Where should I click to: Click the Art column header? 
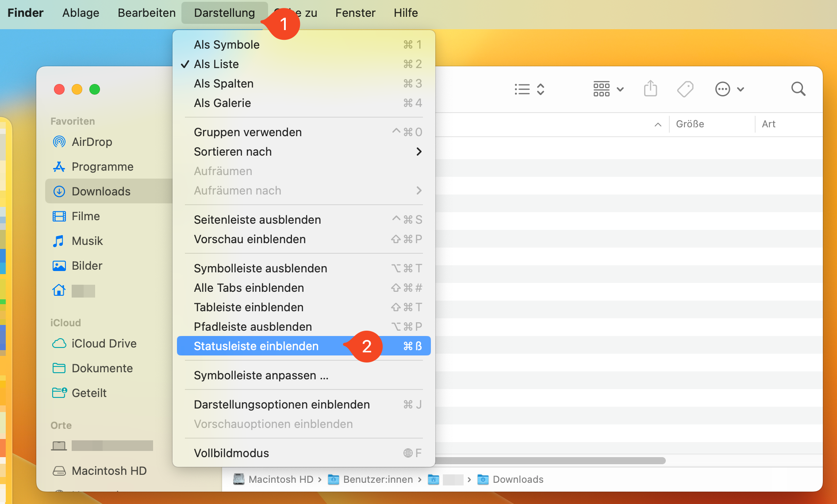point(789,124)
